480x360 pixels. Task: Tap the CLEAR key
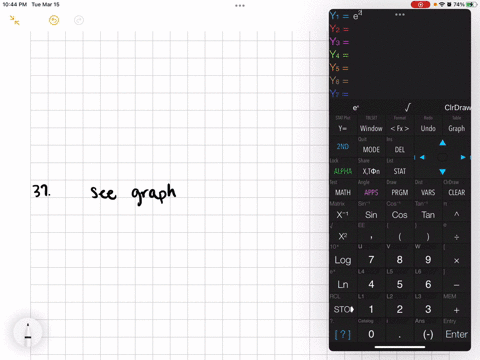[x=456, y=193]
